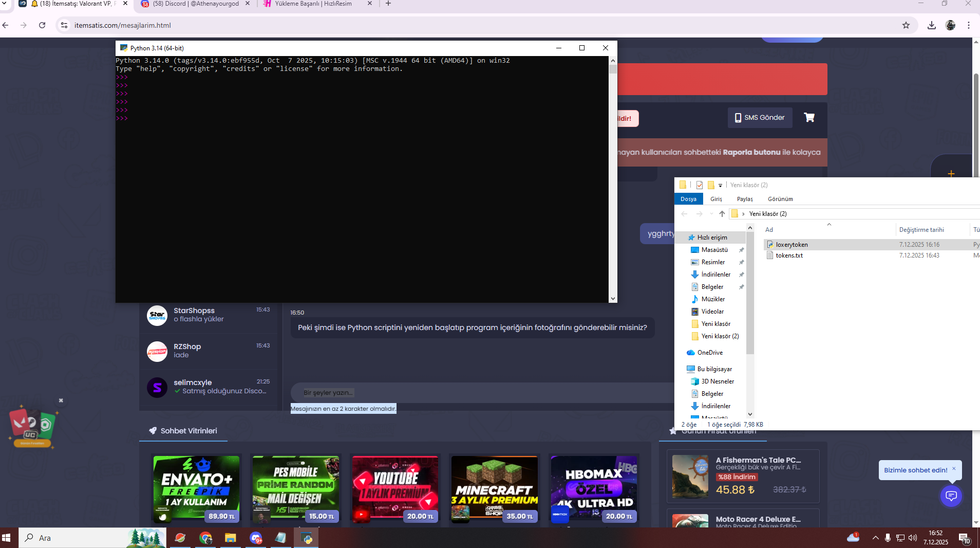Open the live chat bubble icon

point(951,496)
